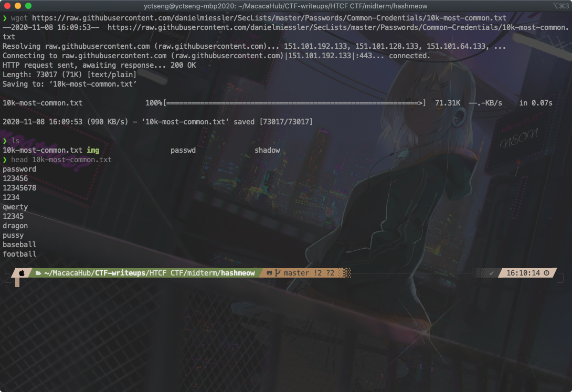Image resolution: width=572 pixels, height=392 pixels.
Task: Click the '(990 KB/s)' saved summary line
Action: click(x=157, y=122)
